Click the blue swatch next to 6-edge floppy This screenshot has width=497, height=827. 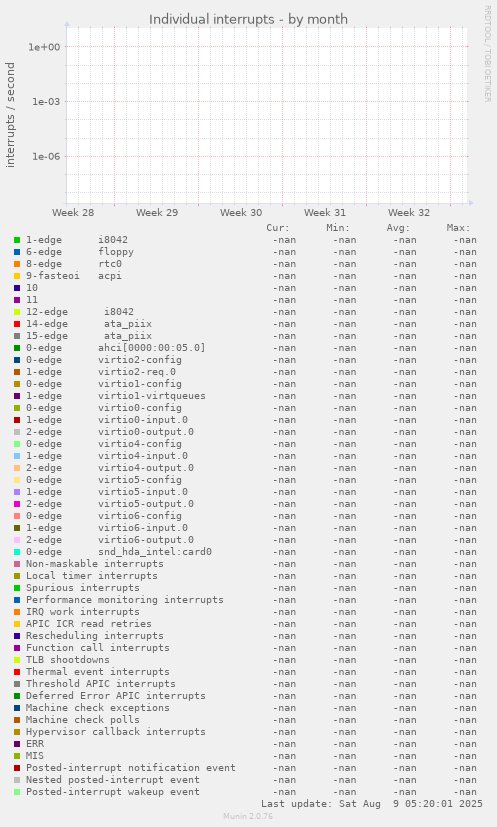(x=17, y=252)
